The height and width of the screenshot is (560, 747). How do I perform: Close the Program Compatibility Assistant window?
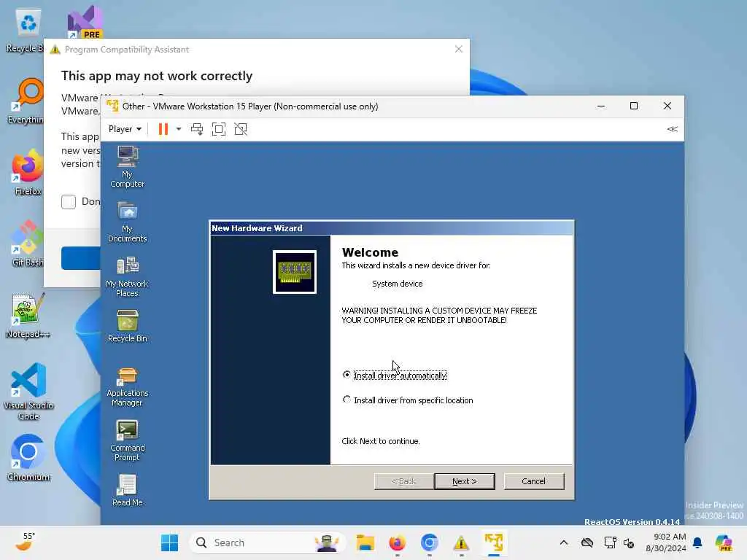click(x=459, y=49)
